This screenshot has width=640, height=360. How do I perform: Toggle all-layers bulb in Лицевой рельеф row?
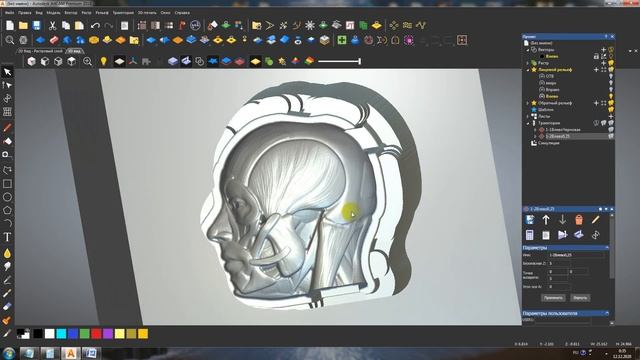click(611, 70)
